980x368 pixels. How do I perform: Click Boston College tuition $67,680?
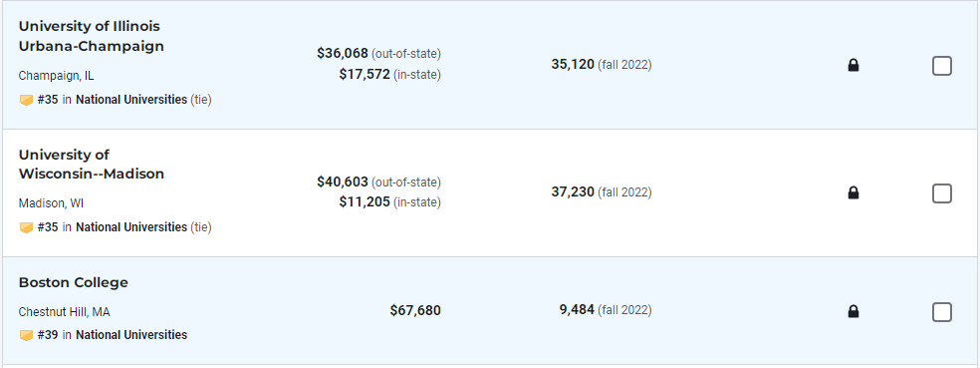pos(415,310)
